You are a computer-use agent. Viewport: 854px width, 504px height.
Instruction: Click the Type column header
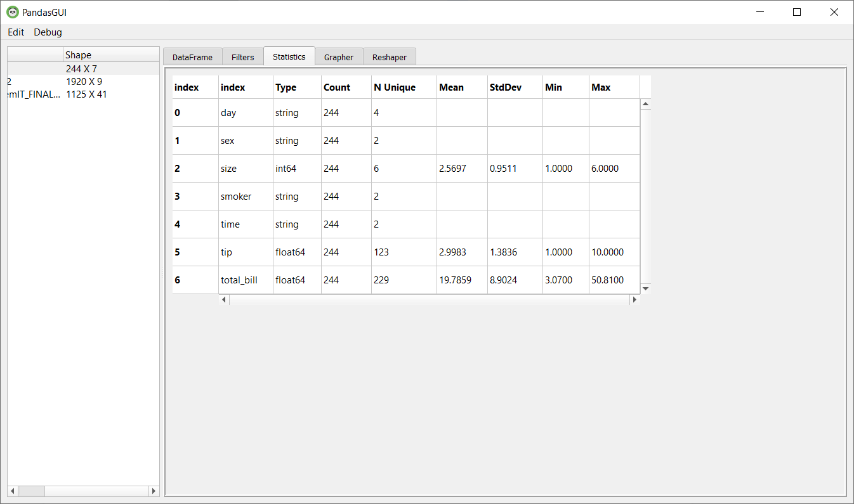pos(286,87)
